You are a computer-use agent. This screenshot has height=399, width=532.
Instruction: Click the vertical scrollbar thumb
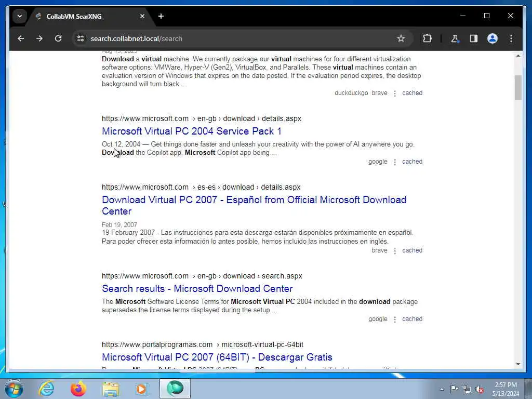518,87
